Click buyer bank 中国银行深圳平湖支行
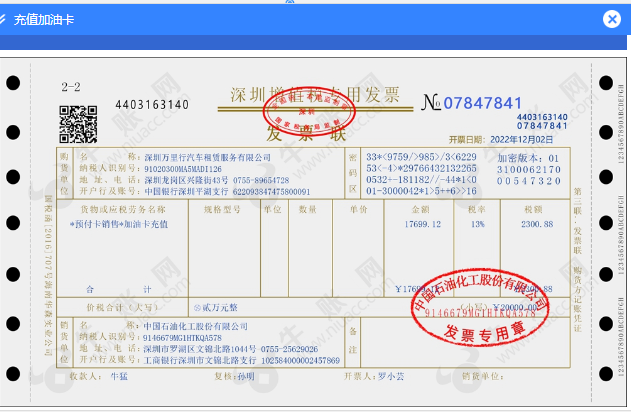The width and height of the screenshot is (631, 412). (x=186, y=192)
